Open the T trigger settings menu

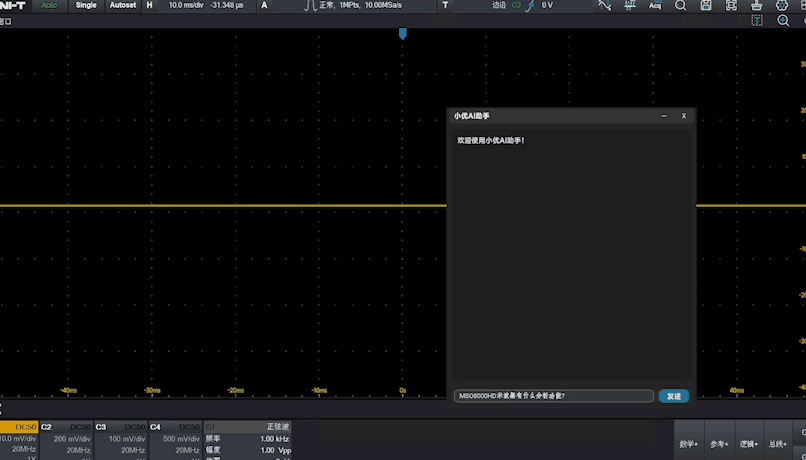445,5
